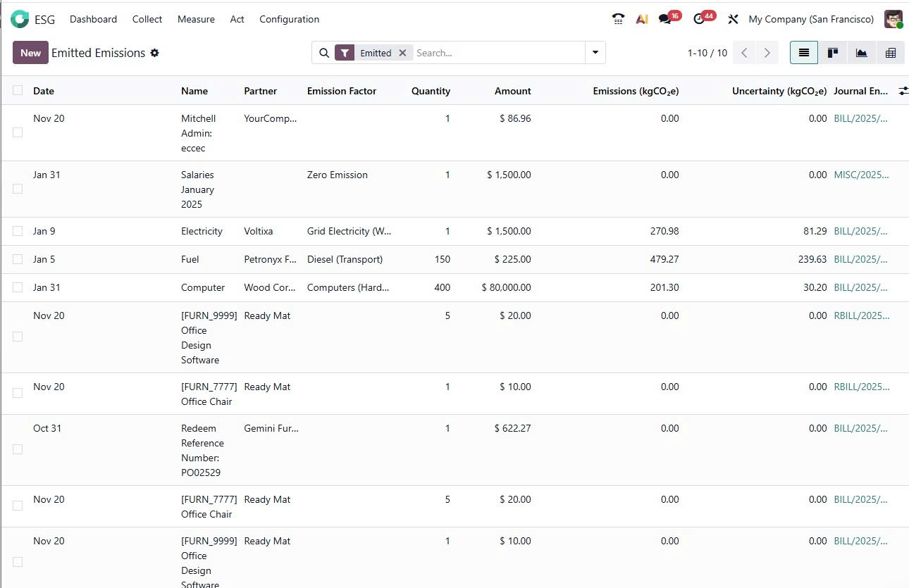The height and width of the screenshot is (588, 909).
Task: Remove the Emitted filter tag
Action: point(402,53)
